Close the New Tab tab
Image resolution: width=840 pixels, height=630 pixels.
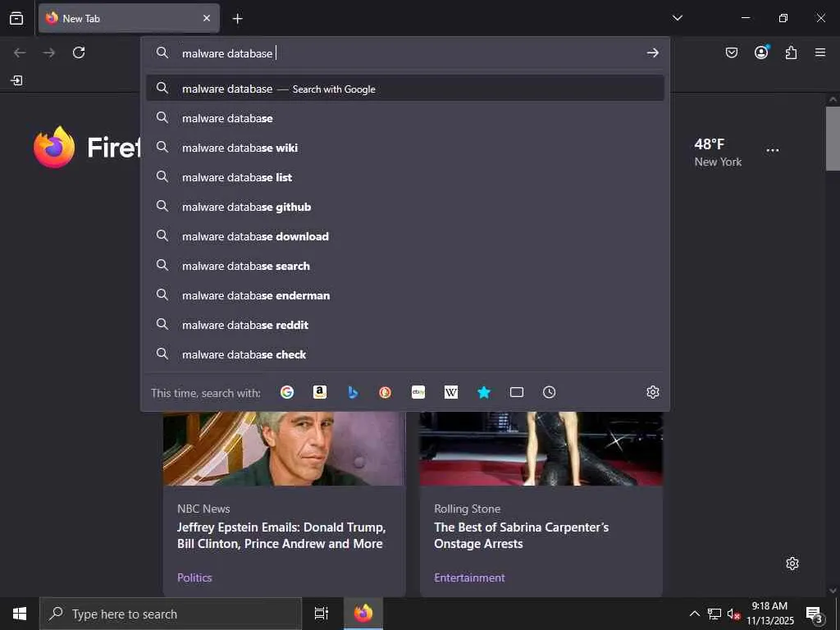207,18
